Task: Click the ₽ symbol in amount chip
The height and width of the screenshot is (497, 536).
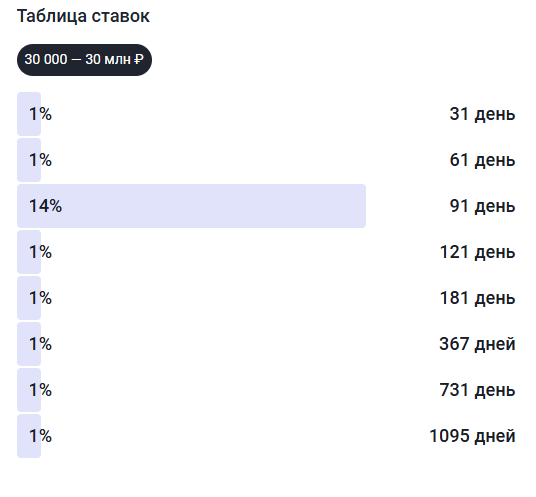Action: click(138, 60)
